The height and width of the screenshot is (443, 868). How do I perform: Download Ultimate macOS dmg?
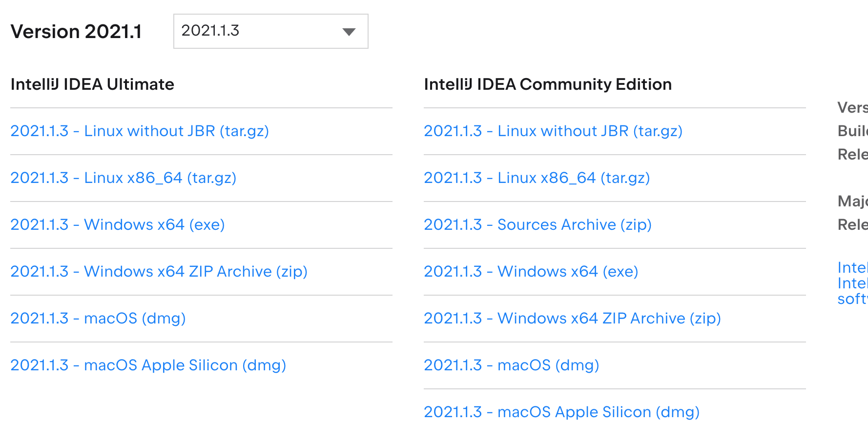click(x=98, y=318)
